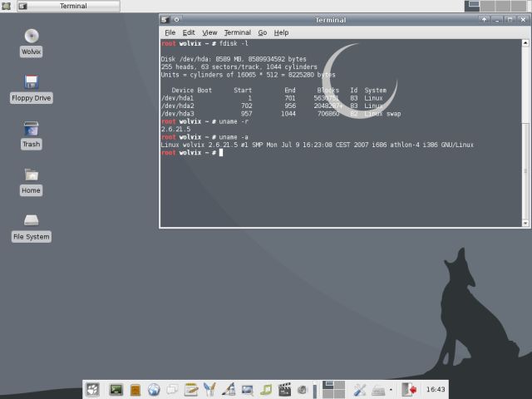Click the '/dev/hda3' partition row

click(281, 114)
